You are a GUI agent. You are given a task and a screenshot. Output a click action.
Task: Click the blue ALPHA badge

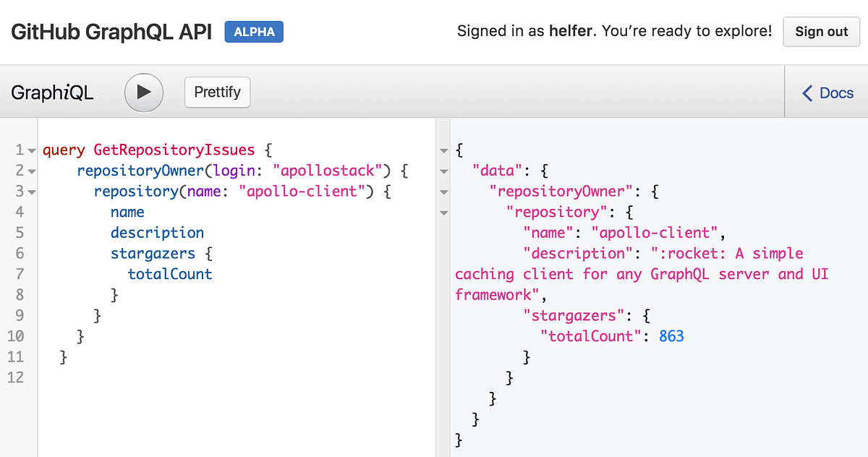coord(253,32)
